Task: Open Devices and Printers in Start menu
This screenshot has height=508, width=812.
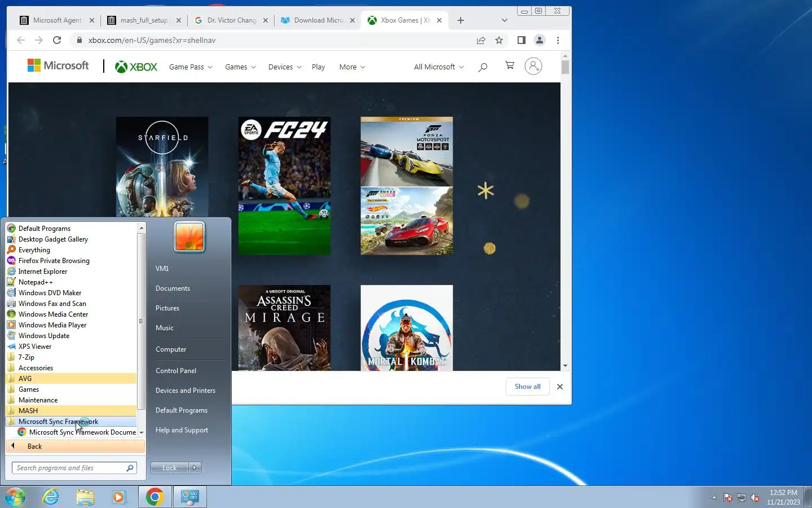Action: click(186, 391)
